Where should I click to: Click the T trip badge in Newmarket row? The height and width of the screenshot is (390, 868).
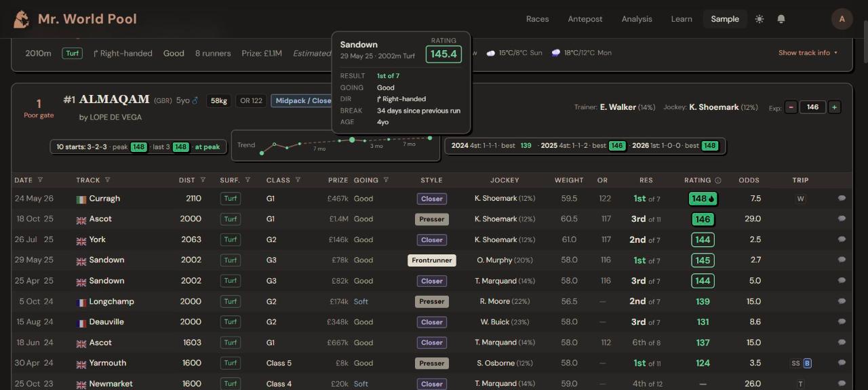pos(801,384)
